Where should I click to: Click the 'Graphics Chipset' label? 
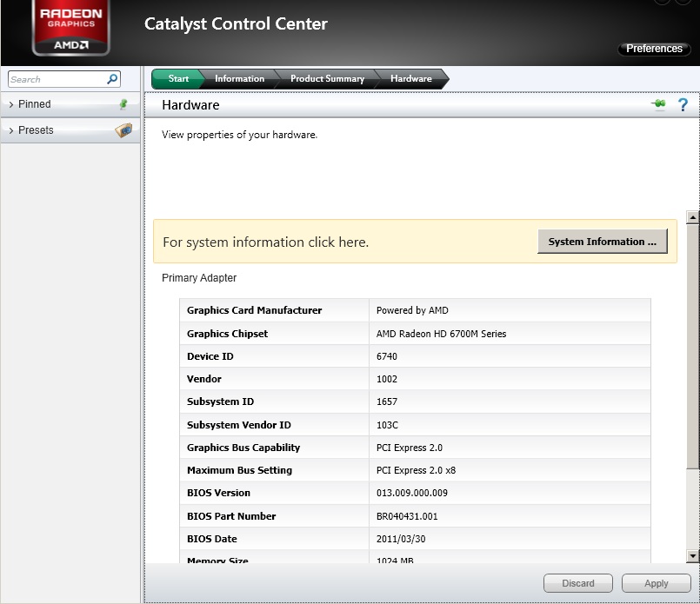tap(227, 334)
